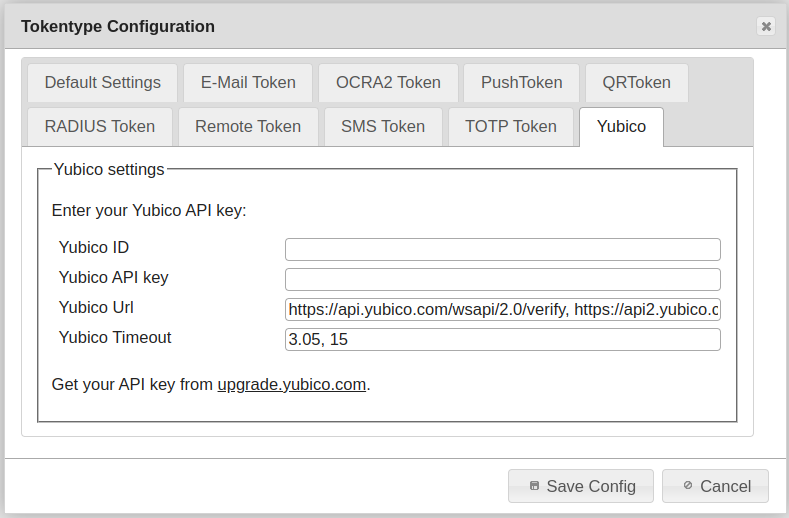Screen dimensions: 789x518
Task: Select the Remote Token tab
Action: (248, 127)
